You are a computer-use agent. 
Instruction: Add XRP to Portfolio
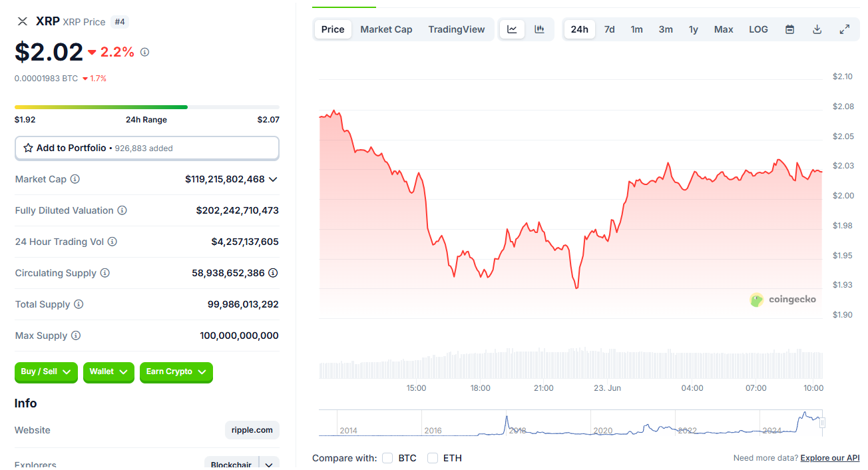coord(146,148)
